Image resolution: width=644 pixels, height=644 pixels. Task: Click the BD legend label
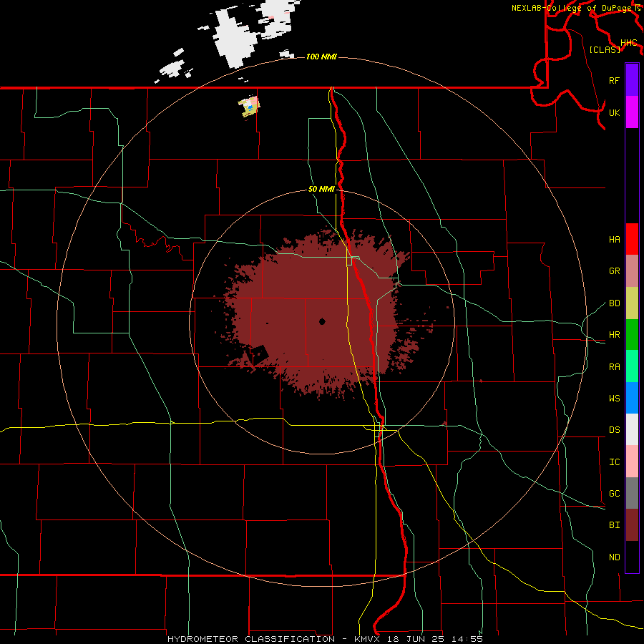(x=615, y=303)
